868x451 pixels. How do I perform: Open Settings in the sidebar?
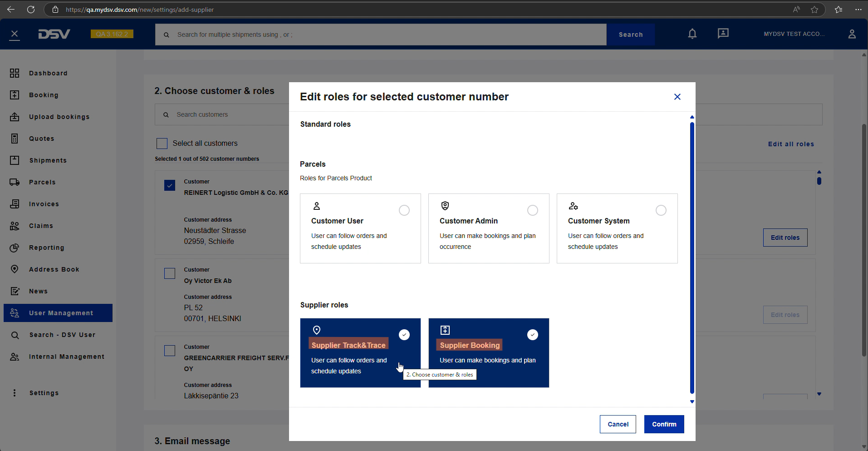(44, 393)
